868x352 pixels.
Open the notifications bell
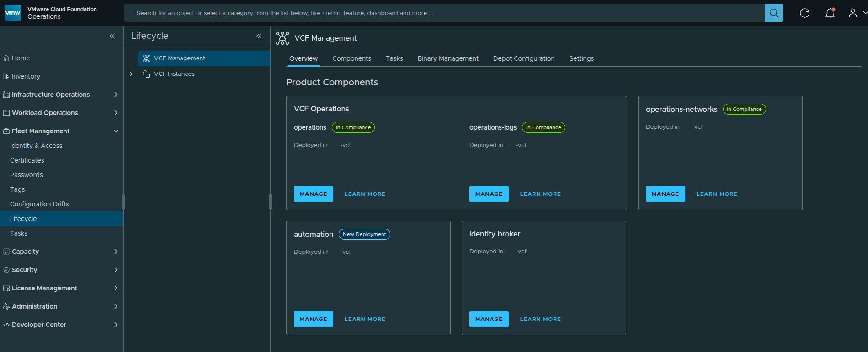click(x=830, y=13)
